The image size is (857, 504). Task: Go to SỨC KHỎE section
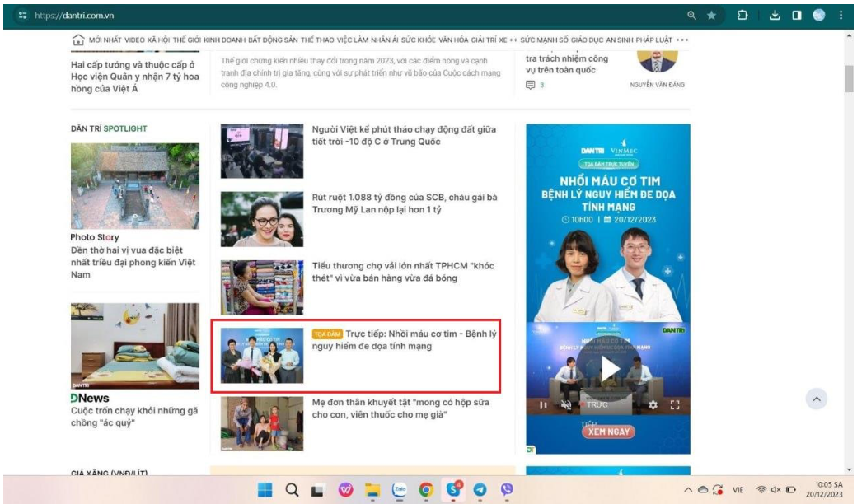[418, 40]
